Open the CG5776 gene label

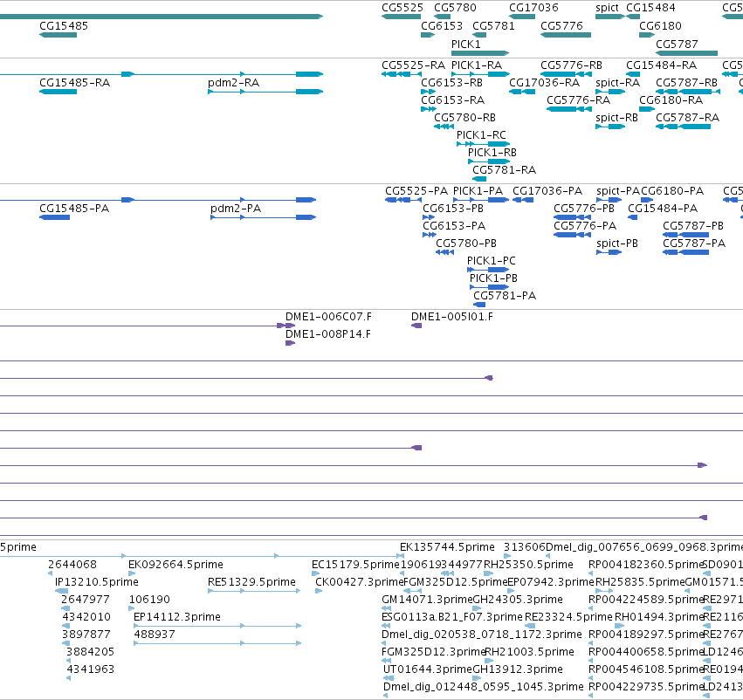[x=561, y=26]
